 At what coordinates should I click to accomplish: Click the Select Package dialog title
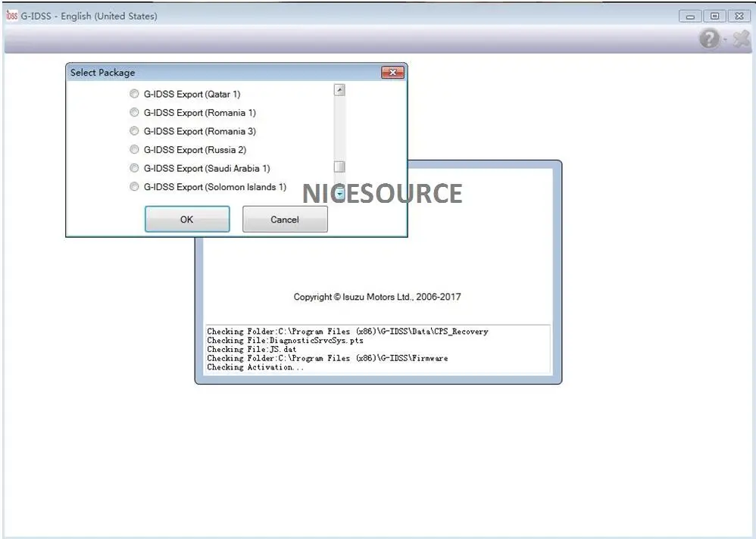coord(103,73)
